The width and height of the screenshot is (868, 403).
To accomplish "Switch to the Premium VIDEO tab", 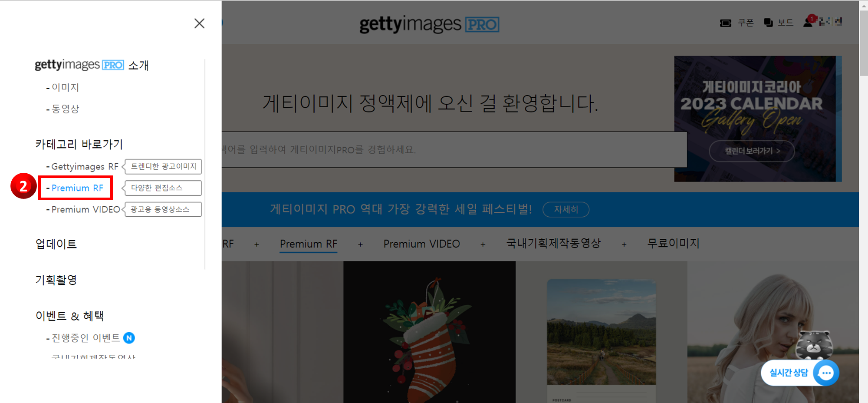I will pyautogui.click(x=421, y=244).
